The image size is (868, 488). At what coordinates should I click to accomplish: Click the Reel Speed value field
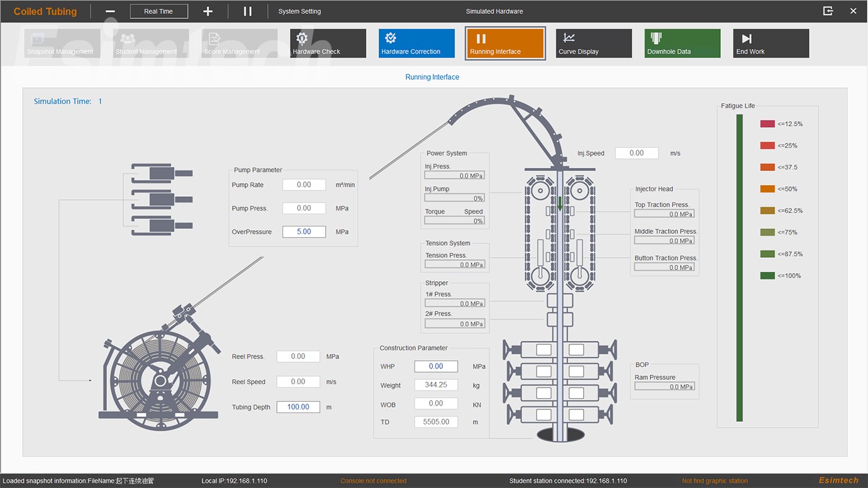click(298, 382)
